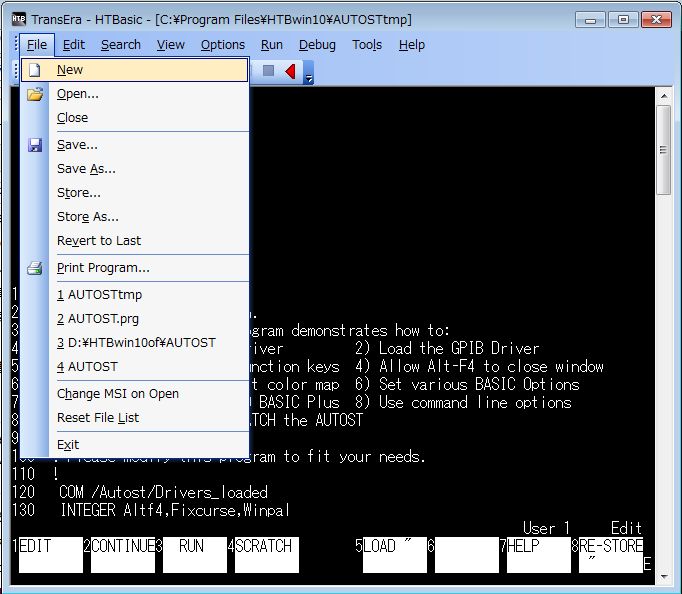Click the vertical scrollbar down arrow
Viewport: 682px width, 594px height.
(x=664, y=577)
